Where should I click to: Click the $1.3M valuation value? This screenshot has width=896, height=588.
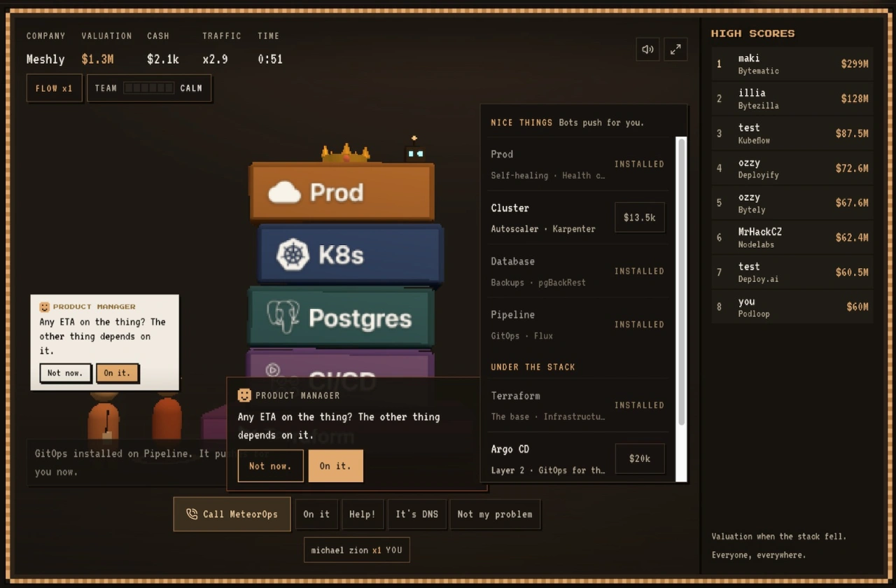pos(97,59)
